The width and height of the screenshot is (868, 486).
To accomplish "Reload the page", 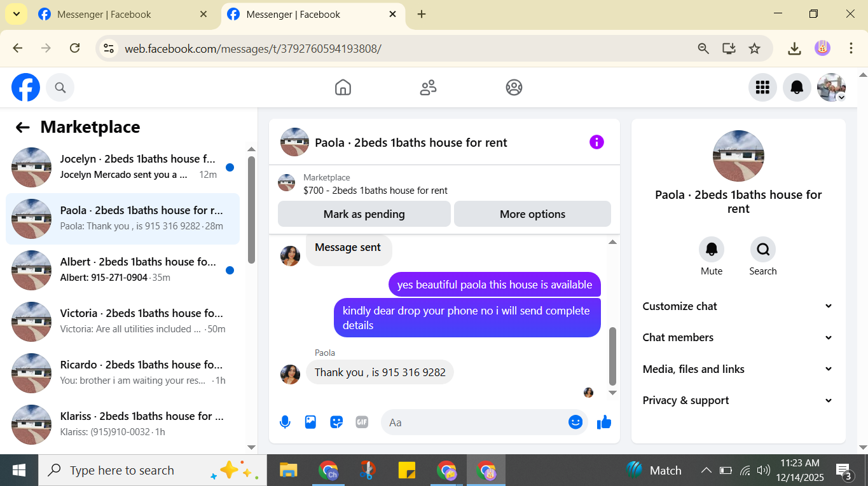I will [x=74, y=48].
